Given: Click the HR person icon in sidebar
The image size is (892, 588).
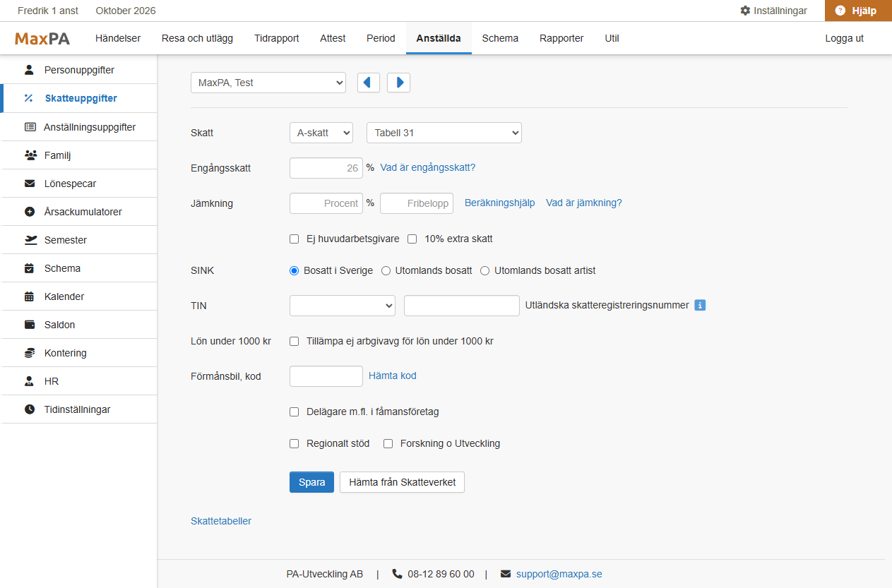Looking at the screenshot, I should (29, 381).
